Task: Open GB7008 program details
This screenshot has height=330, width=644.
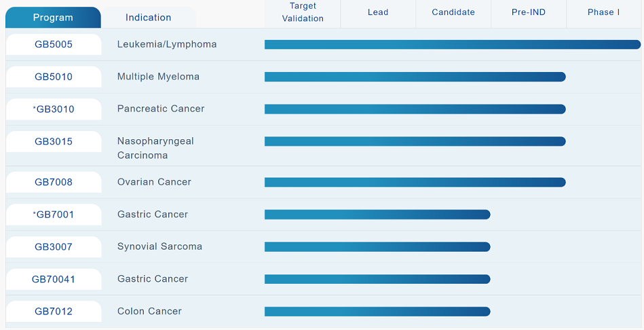Action: click(x=54, y=182)
